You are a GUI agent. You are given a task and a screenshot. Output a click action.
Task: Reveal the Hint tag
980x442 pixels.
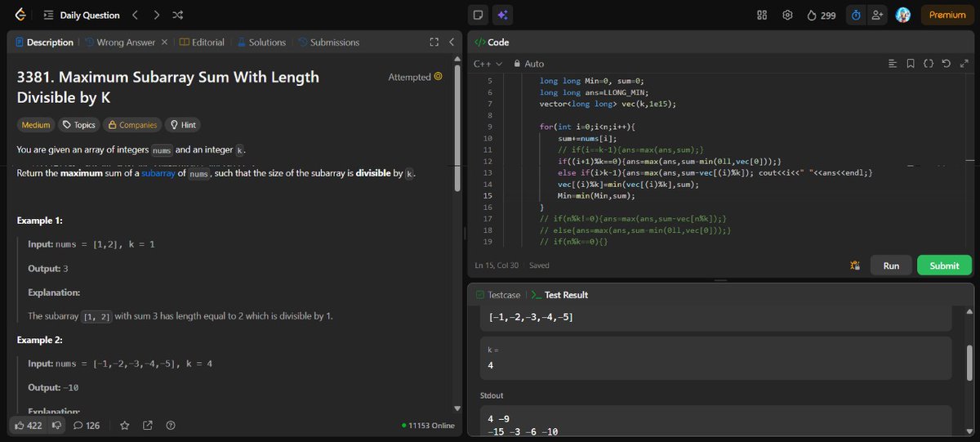coord(181,125)
